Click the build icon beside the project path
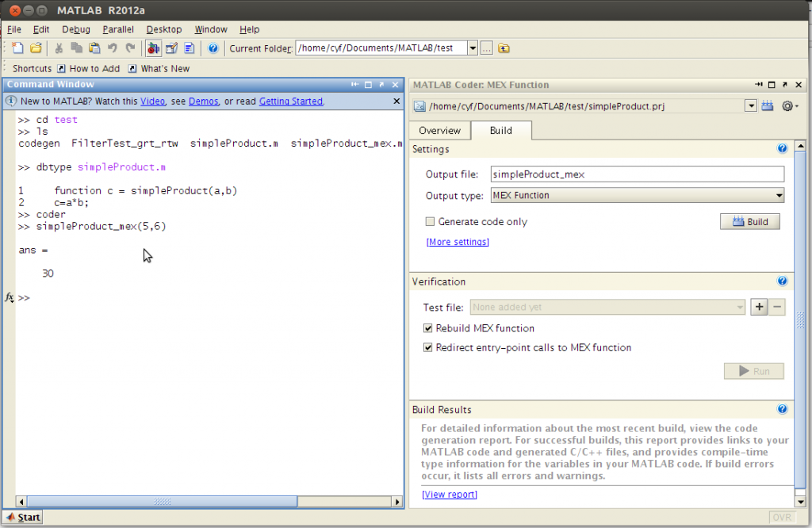This screenshot has width=812, height=528. (x=766, y=105)
